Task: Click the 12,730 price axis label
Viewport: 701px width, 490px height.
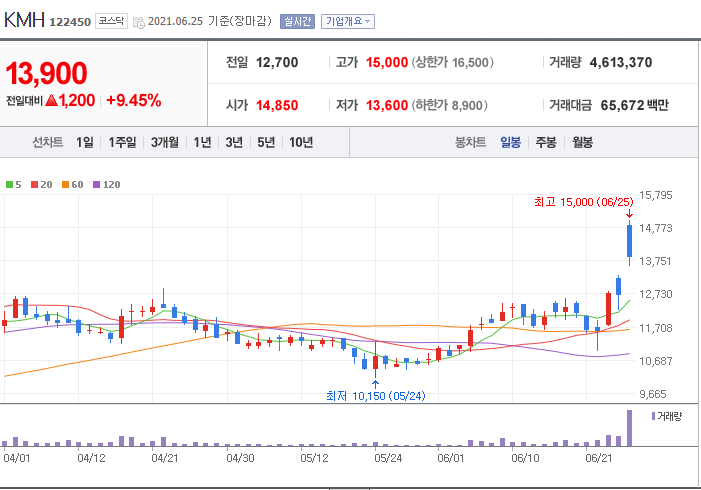Action: (655, 294)
